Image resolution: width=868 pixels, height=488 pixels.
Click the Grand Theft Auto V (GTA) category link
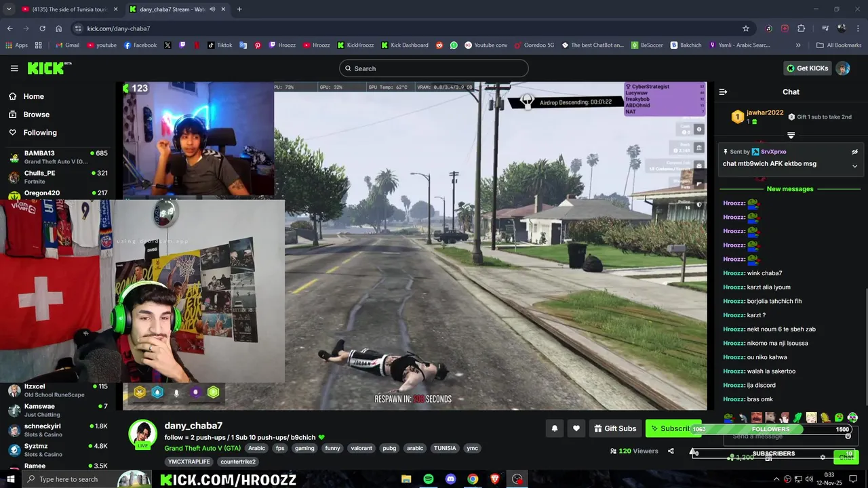[x=202, y=448]
